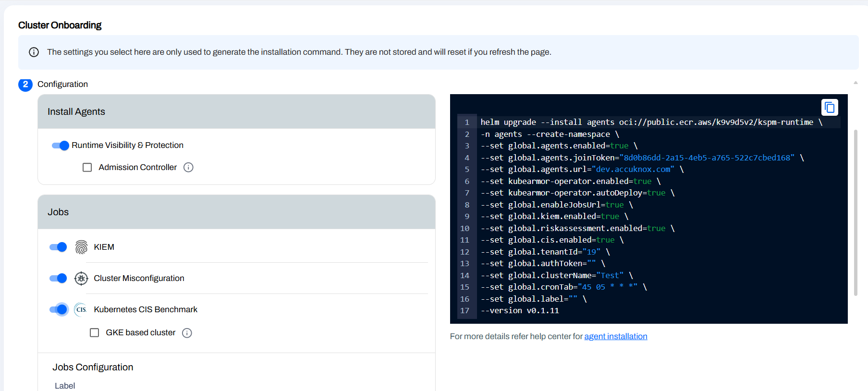Image resolution: width=868 pixels, height=391 pixels.
Task: Click the info icon next to GKE based cluster
Action: [187, 333]
